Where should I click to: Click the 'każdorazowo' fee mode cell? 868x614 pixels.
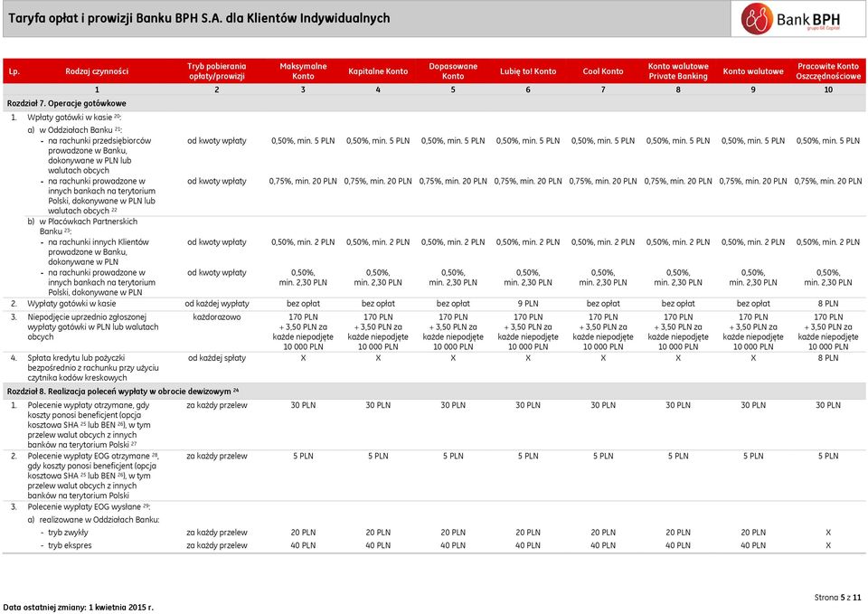(x=216, y=317)
